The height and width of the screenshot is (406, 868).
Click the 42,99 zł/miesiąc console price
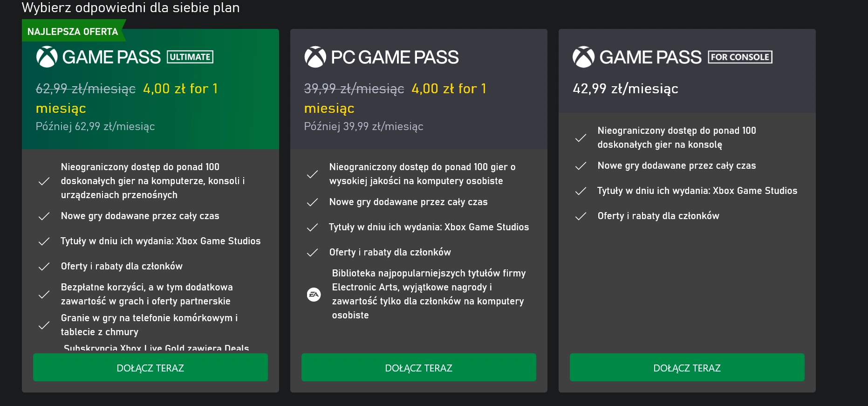[x=625, y=89]
